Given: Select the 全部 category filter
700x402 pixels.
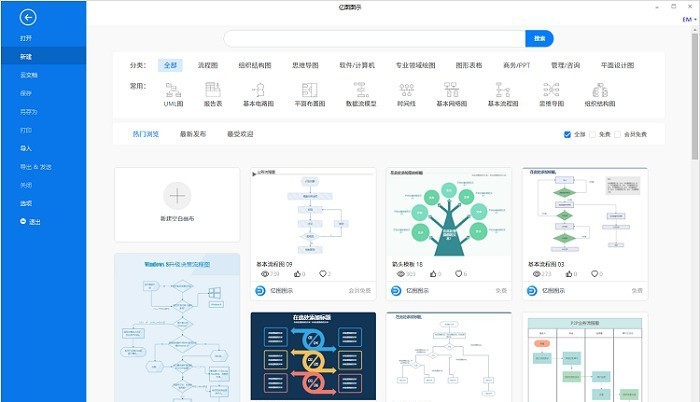Looking at the screenshot, I should point(170,65).
